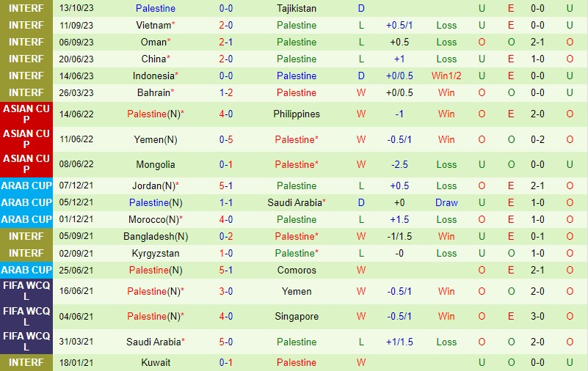The width and height of the screenshot is (588, 371).
Task: Click the Philippines team name
Action: pos(297,114)
